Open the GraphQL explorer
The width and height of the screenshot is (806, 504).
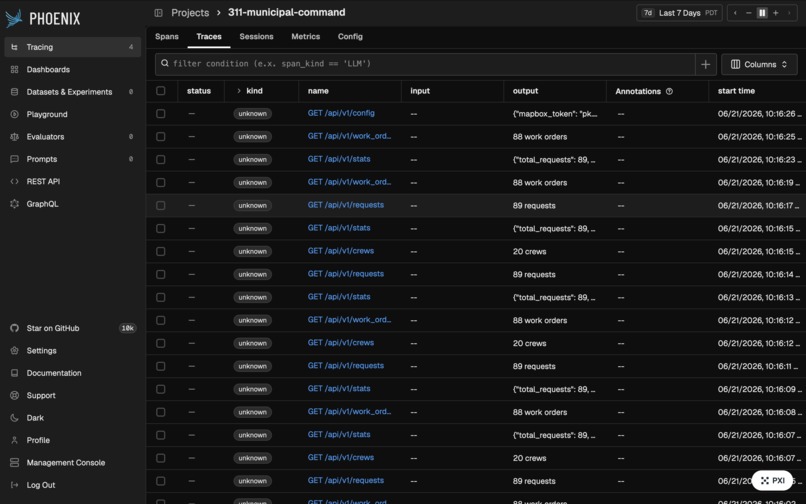[72, 204]
